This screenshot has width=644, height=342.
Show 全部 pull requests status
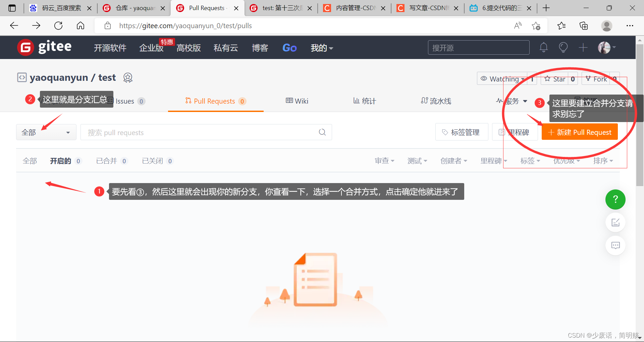(x=30, y=161)
